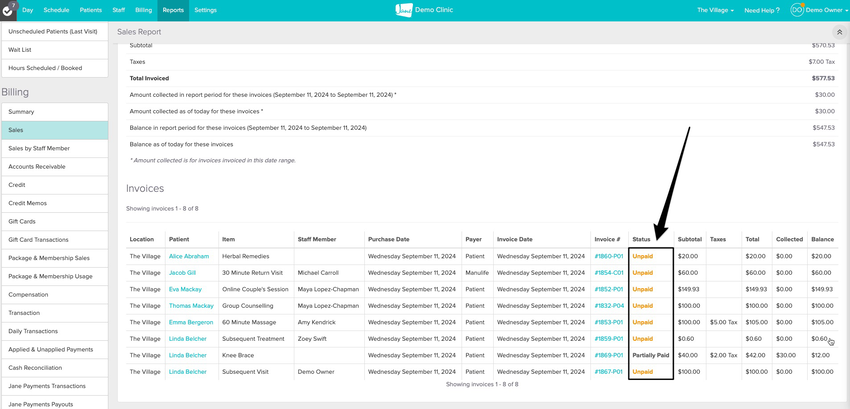Open Sales by Staff Member report

tap(54, 149)
